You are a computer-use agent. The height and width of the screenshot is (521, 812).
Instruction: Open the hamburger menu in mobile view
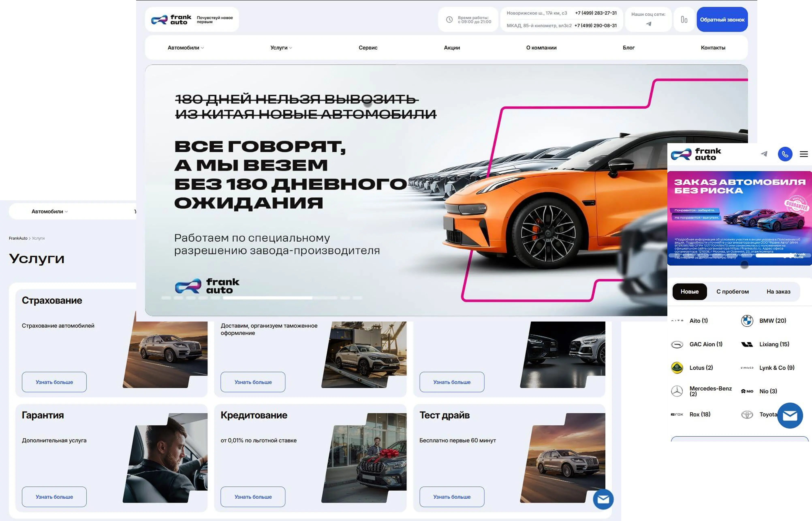tap(803, 154)
